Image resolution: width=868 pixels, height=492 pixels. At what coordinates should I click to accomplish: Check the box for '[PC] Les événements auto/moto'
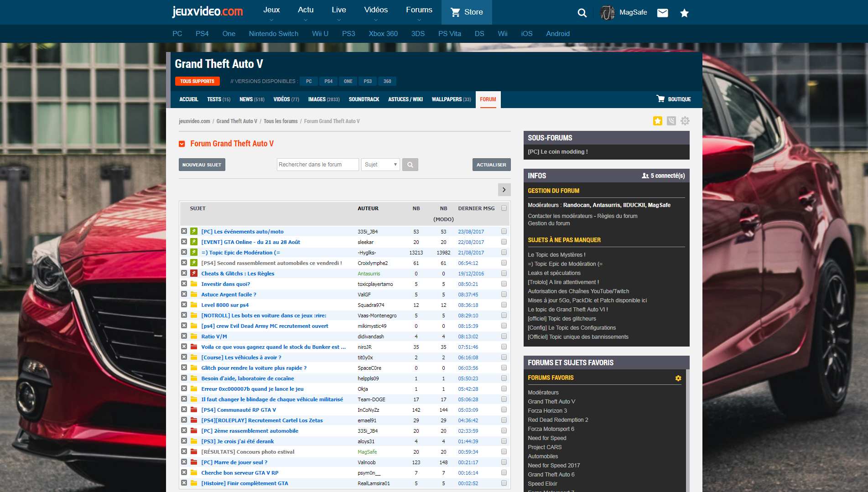click(504, 231)
